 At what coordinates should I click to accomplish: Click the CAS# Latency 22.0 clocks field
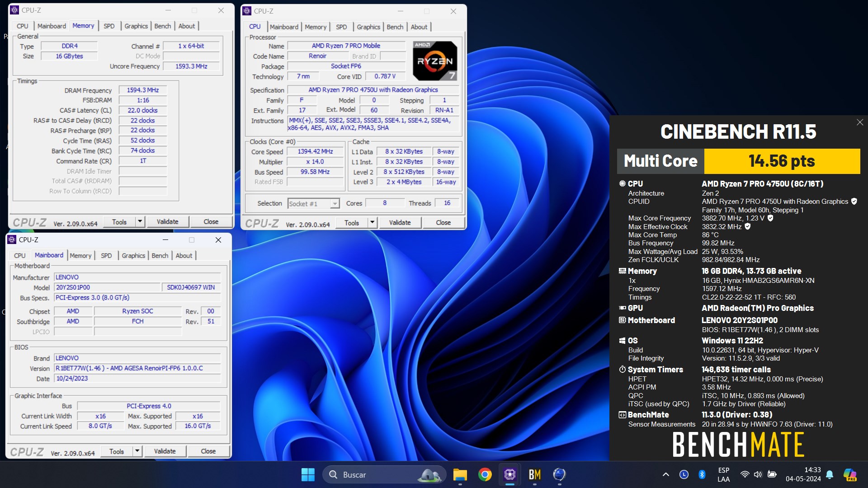(143, 110)
